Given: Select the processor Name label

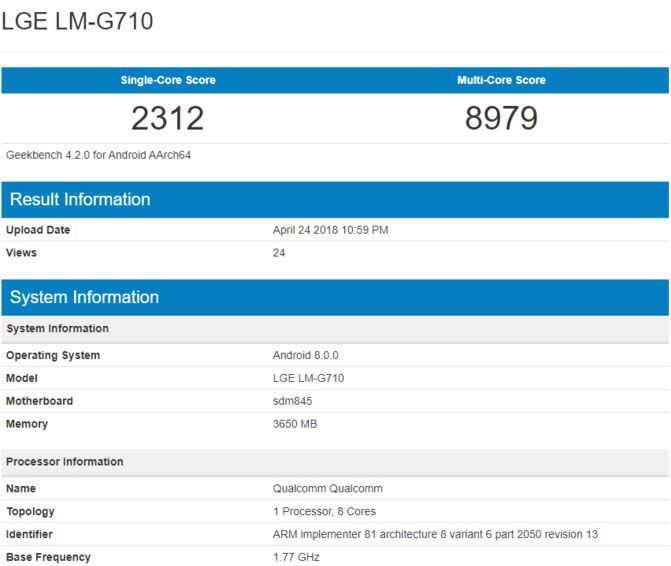Looking at the screenshot, I should (x=21, y=489).
